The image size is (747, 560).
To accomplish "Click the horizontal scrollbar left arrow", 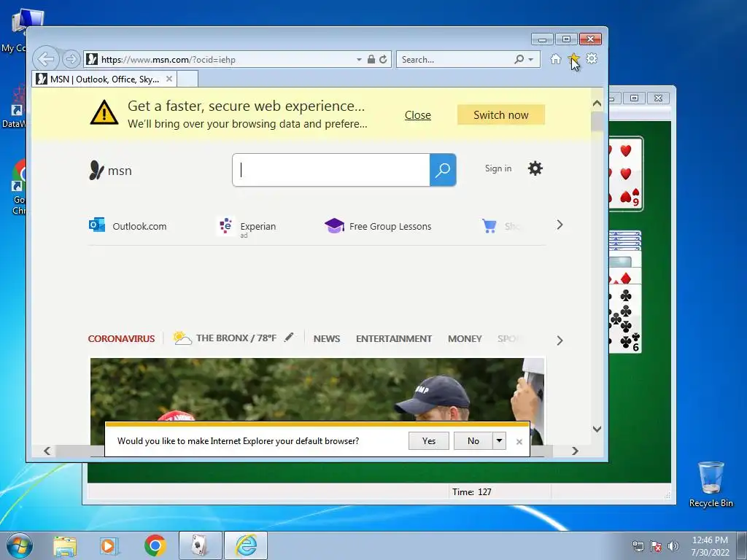I will point(47,451).
